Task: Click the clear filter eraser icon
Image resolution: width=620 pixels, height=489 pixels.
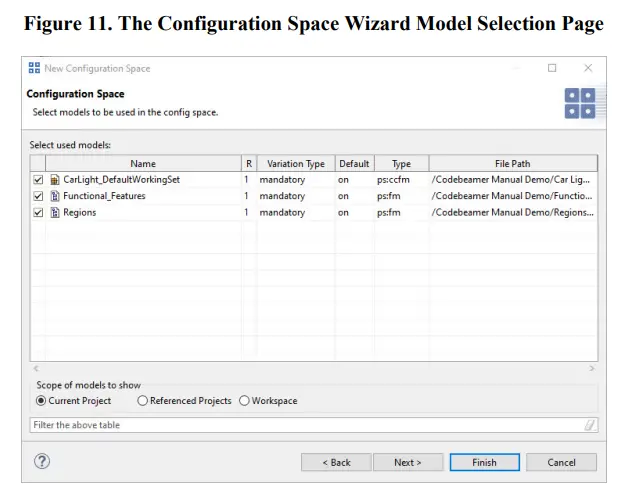Action: click(x=590, y=425)
